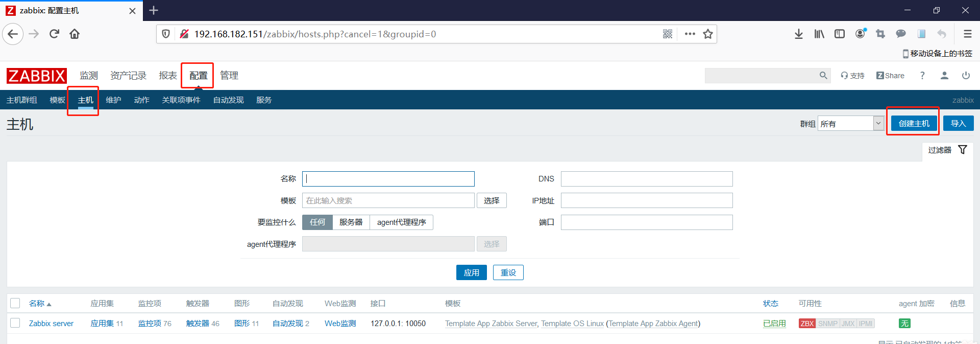
Task: Switch to 服务 submenu
Action: click(264, 100)
